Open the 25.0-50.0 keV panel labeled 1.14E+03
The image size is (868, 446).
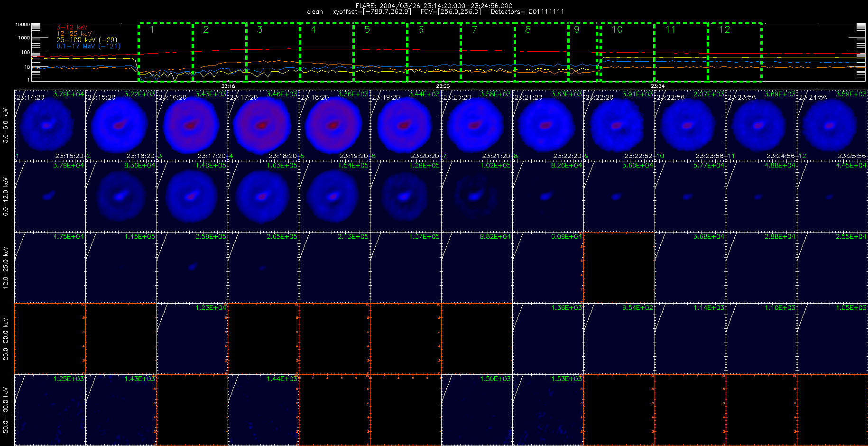690,339
